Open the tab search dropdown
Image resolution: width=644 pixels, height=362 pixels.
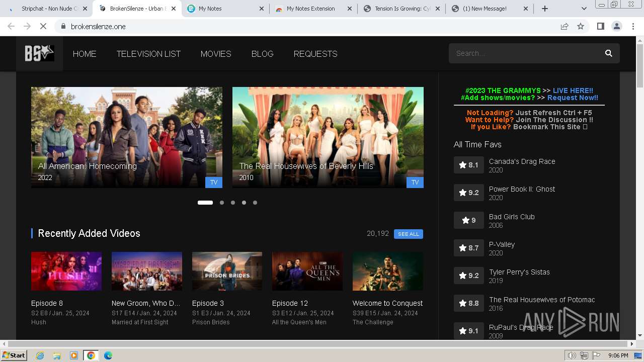pyautogui.click(x=584, y=9)
